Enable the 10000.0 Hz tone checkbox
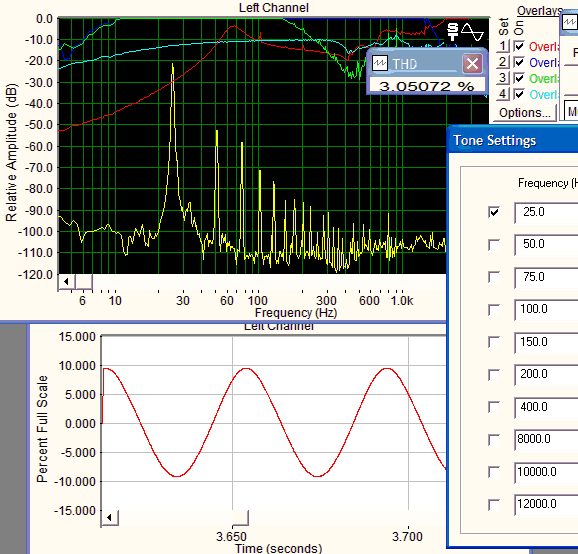Screen dimensions: 578x554 (x=494, y=471)
